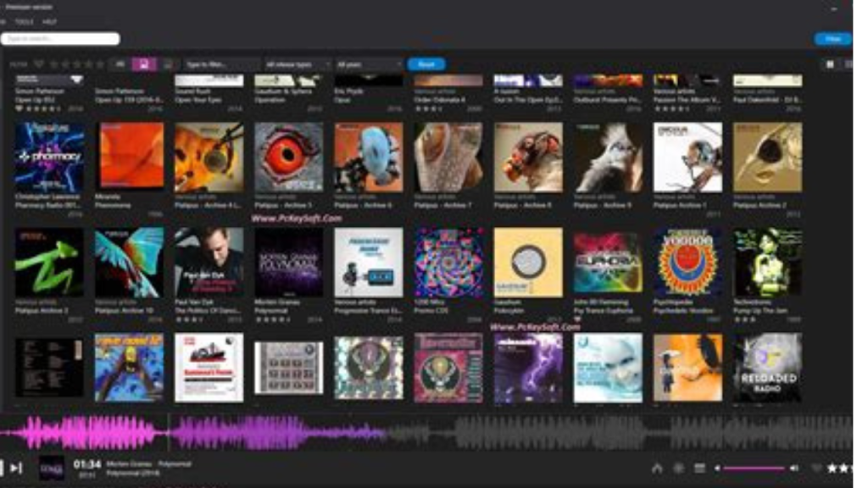Click the blue Reset button
Image resolution: width=868 pixels, height=488 pixels.
[426, 64]
